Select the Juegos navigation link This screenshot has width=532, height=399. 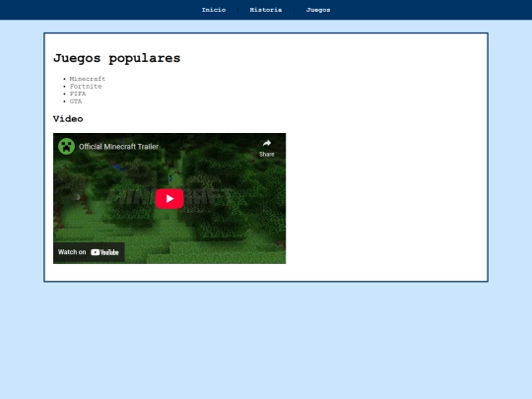pos(318,10)
